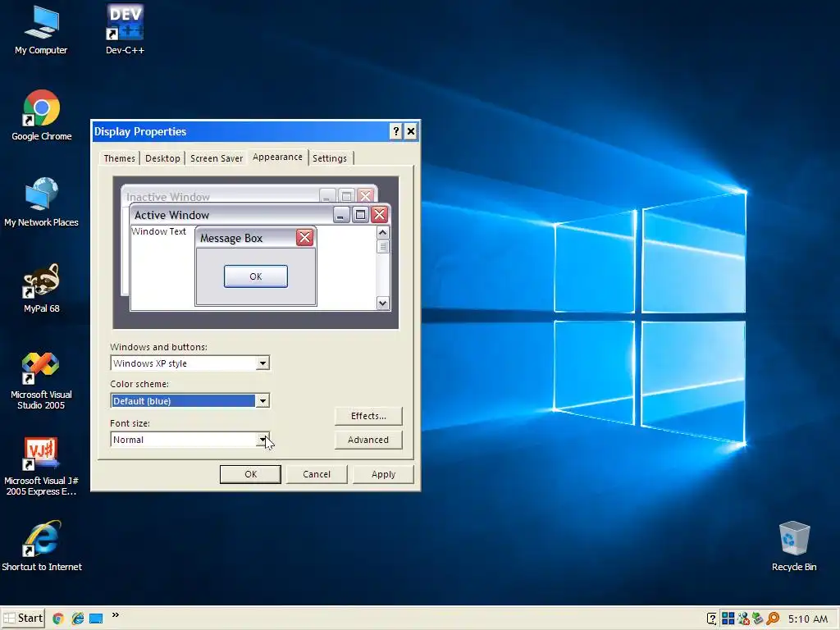Launch Internet Explorer from quick launch bar
The height and width of the screenshot is (630, 840).
tap(78, 619)
